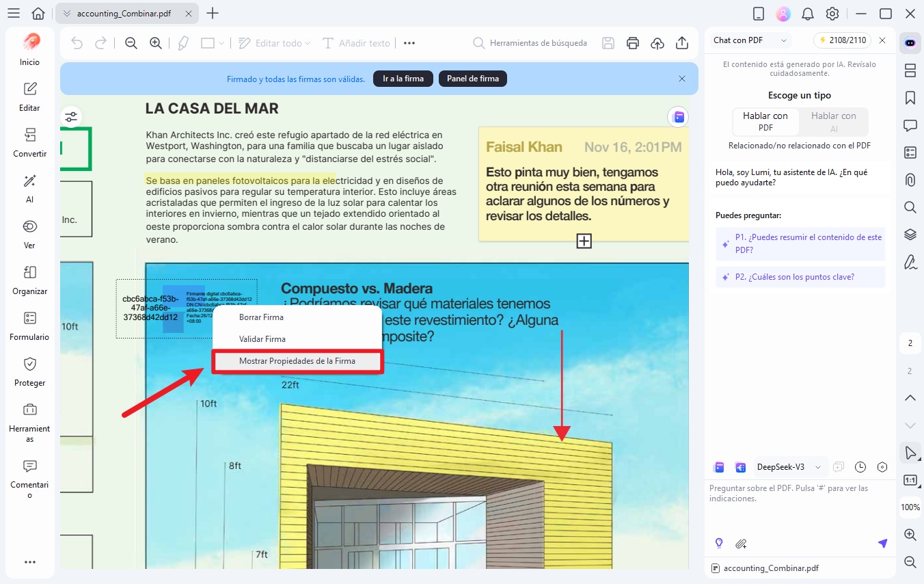The width and height of the screenshot is (924, 584).
Task: Open the Signature pen tool in the sidebar
Action: (910, 262)
